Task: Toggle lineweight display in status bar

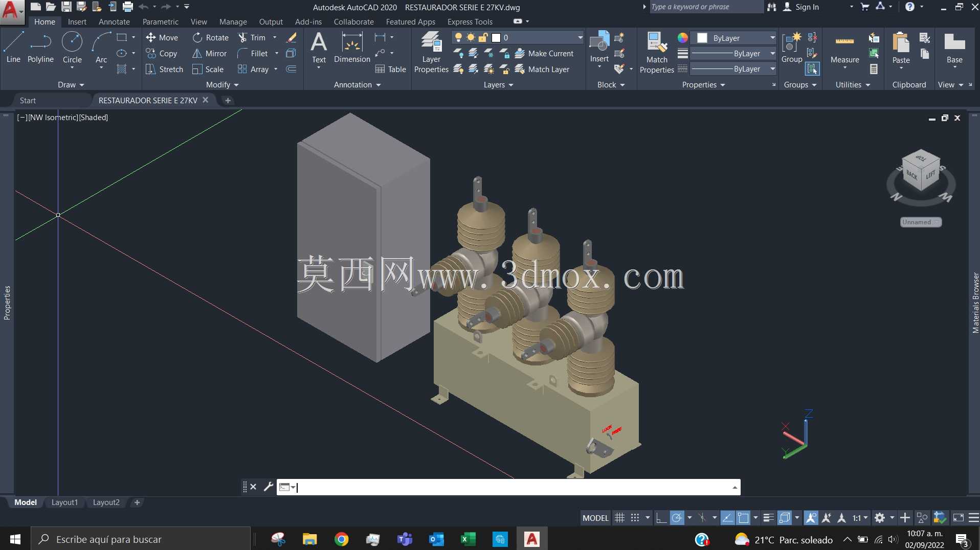Action: 768,518
